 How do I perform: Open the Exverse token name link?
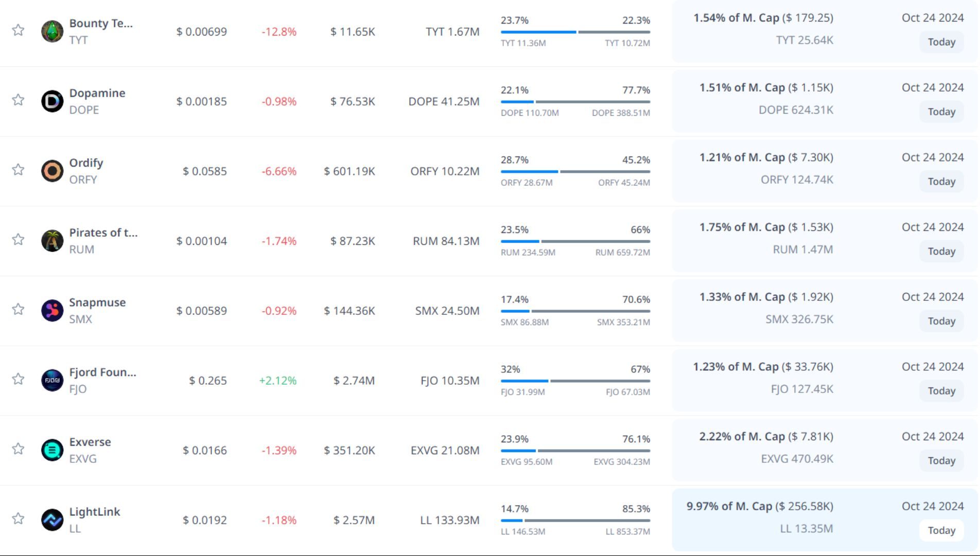pyautogui.click(x=90, y=442)
